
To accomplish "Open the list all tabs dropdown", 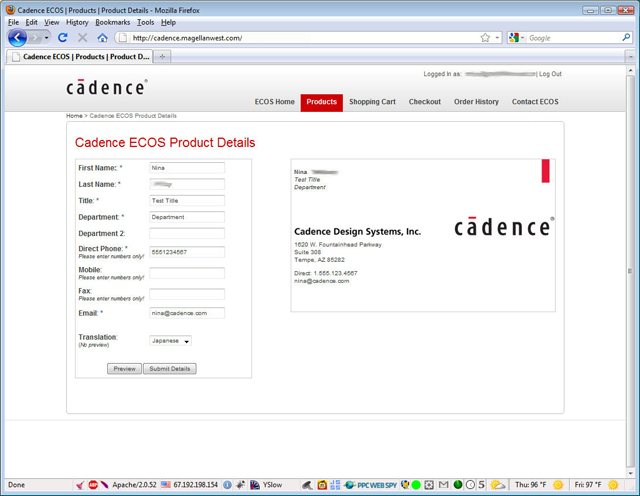I will (x=630, y=57).
